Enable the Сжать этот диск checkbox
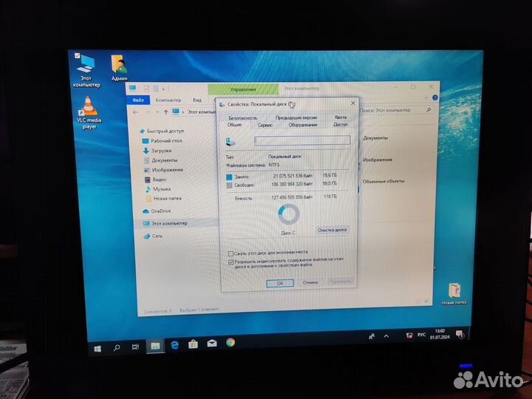The height and width of the screenshot is (399, 532). click(x=231, y=252)
